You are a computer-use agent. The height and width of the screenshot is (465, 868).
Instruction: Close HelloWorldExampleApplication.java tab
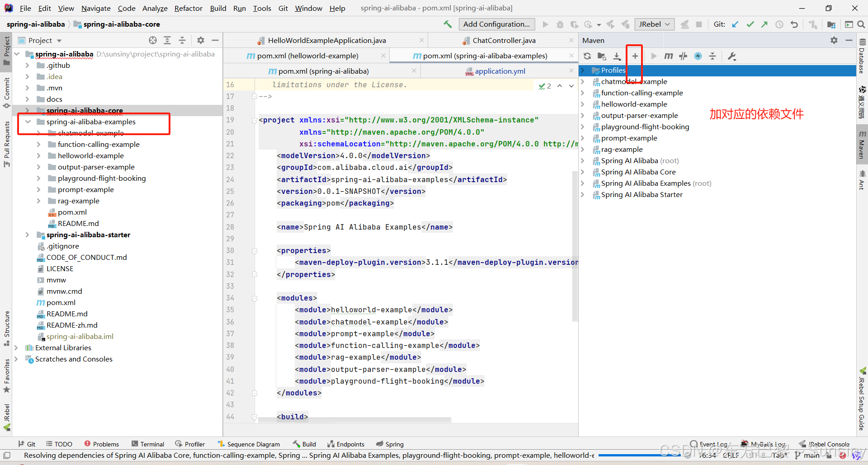pos(421,40)
